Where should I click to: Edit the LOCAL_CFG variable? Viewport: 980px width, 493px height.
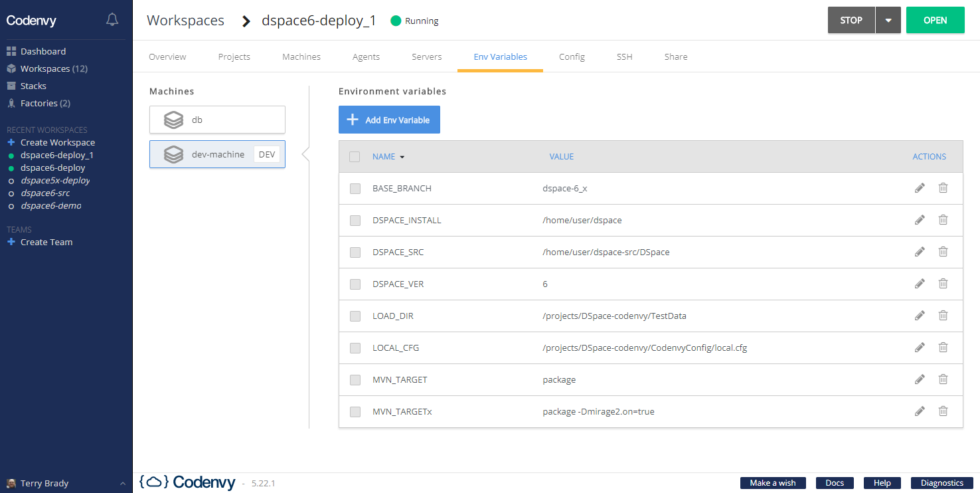920,347
